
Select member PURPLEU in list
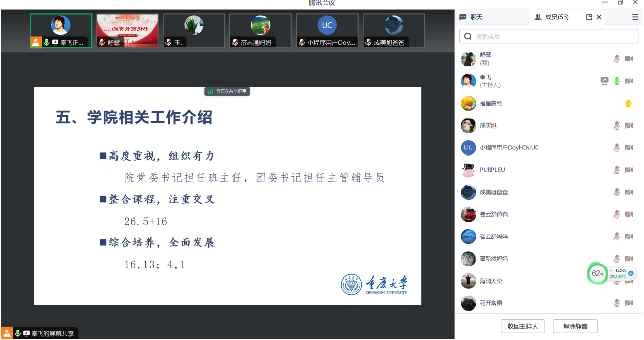click(549, 170)
